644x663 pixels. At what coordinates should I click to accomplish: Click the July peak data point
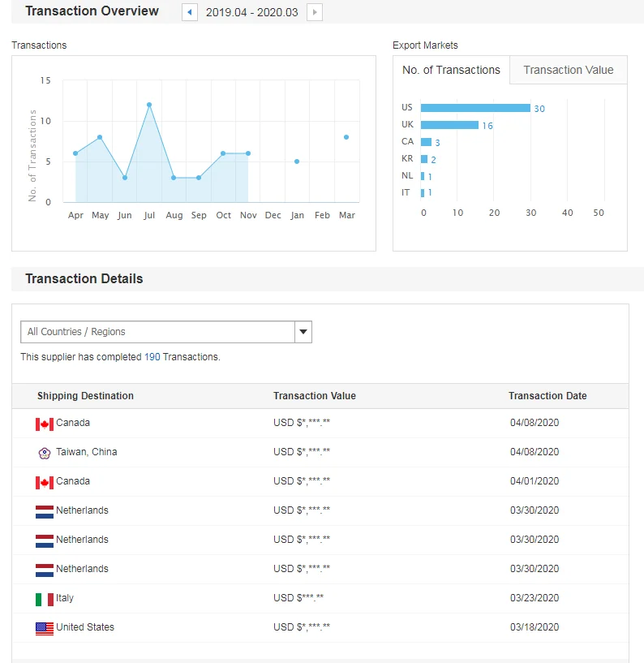tap(149, 105)
